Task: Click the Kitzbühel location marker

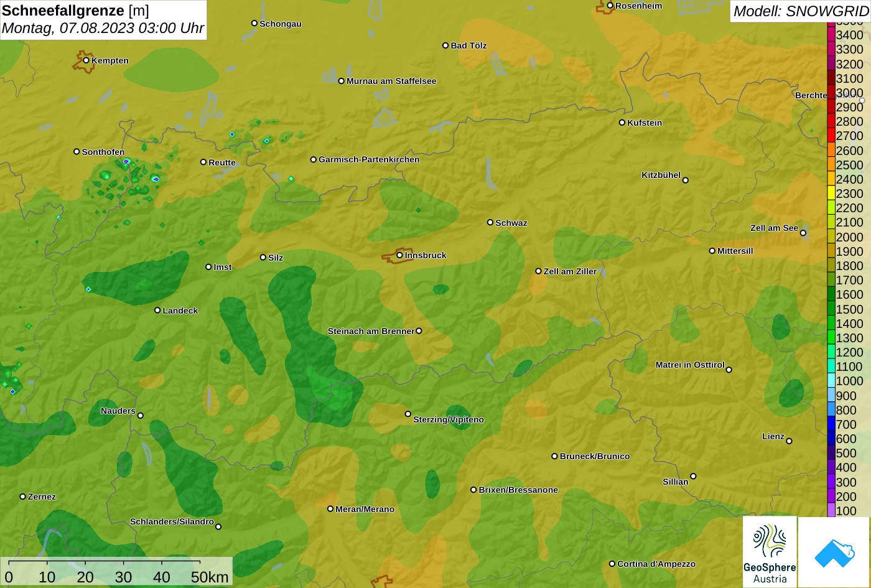Action: click(686, 180)
